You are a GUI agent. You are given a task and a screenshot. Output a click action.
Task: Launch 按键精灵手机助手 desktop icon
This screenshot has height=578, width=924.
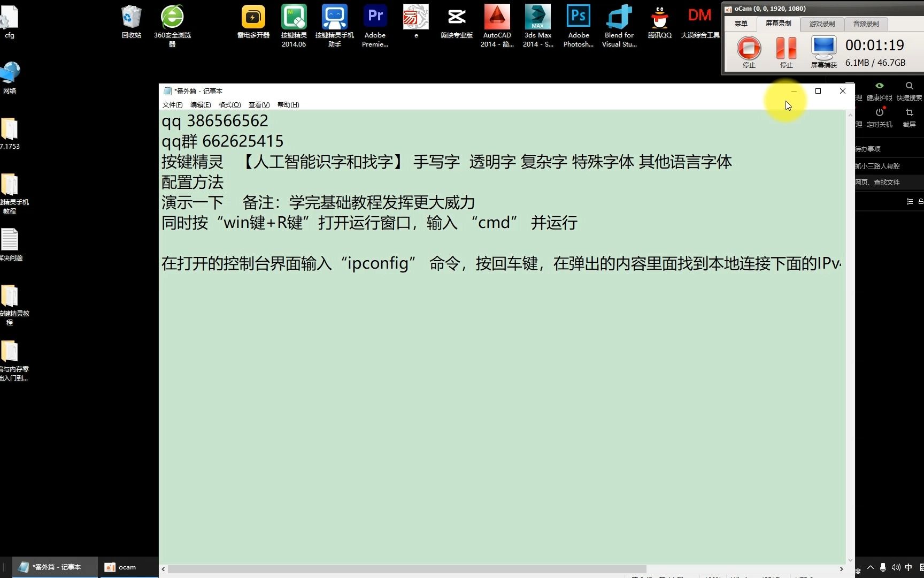click(x=335, y=26)
